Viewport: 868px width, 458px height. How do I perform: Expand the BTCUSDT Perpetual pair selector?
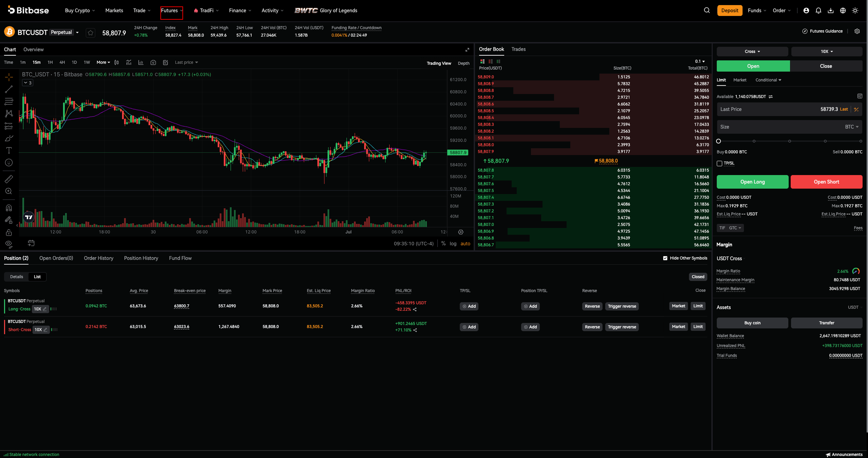click(x=77, y=33)
